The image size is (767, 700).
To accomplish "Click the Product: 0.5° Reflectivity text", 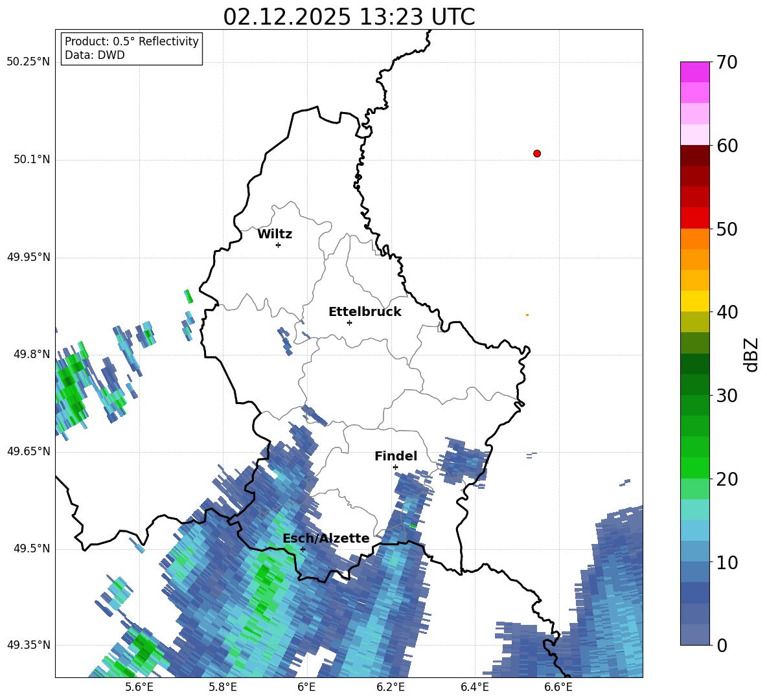I will [x=132, y=41].
